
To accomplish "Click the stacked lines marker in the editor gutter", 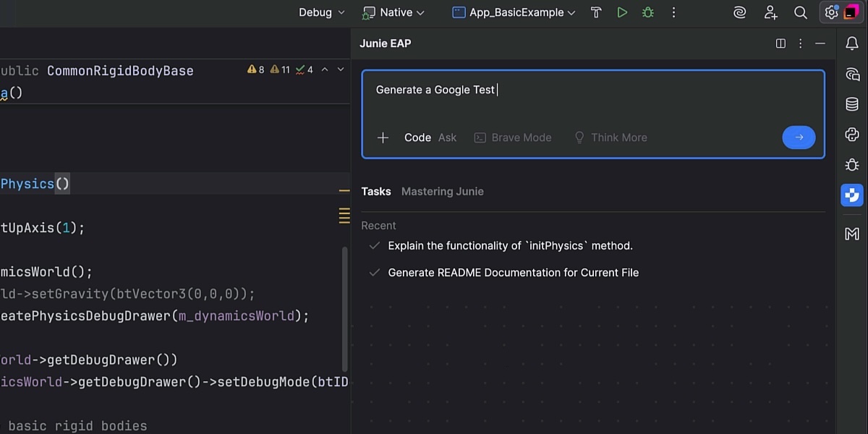I will click(344, 215).
